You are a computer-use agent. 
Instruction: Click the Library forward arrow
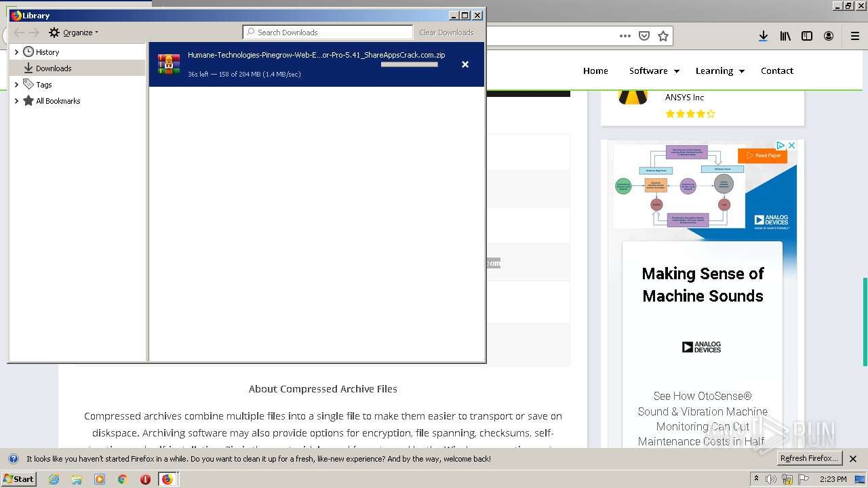(x=34, y=33)
